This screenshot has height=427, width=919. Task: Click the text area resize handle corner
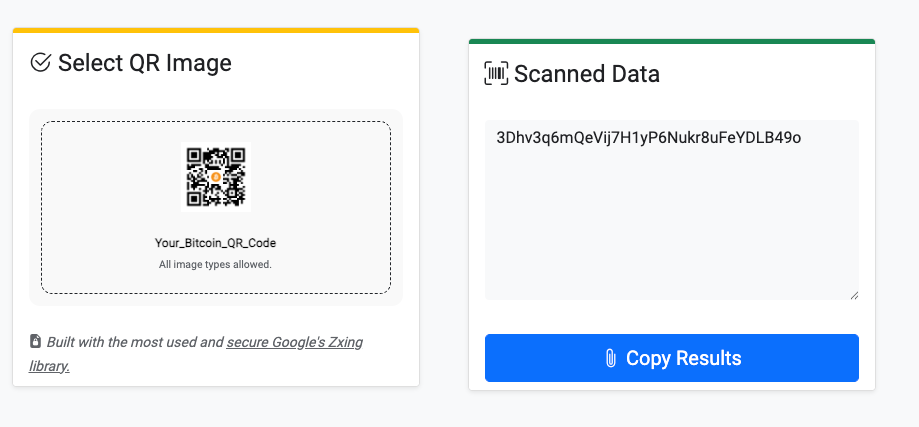(x=854, y=295)
